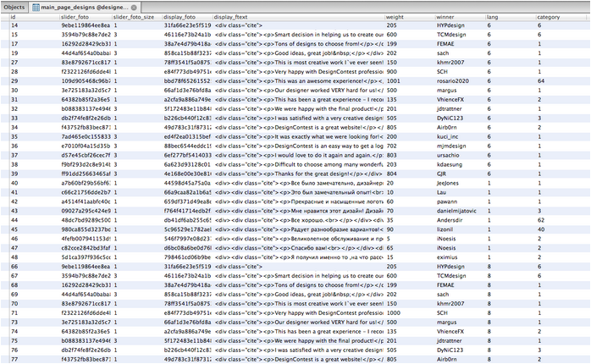Select slider_foto cell a7b60bf29b56bf6
The image size is (591, 364).
pos(86,183)
